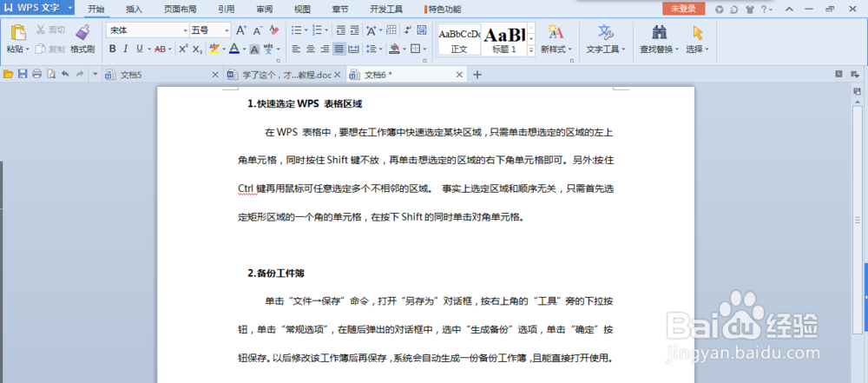The height and width of the screenshot is (383, 868).
Task: Switch to the 视图 tab
Action: pos(302,10)
